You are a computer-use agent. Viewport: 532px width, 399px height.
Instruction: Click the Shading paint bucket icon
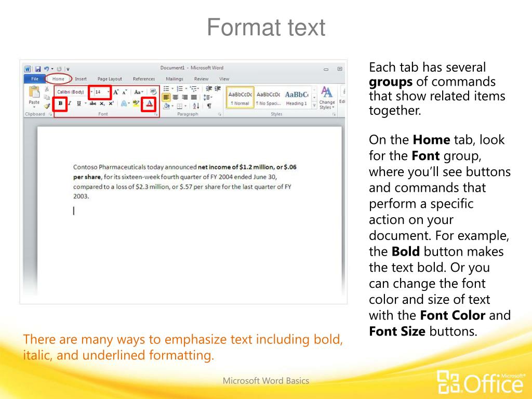[166, 106]
